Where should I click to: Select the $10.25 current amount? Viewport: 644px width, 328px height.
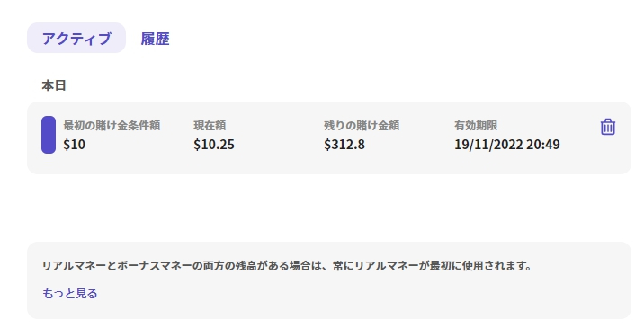click(214, 145)
